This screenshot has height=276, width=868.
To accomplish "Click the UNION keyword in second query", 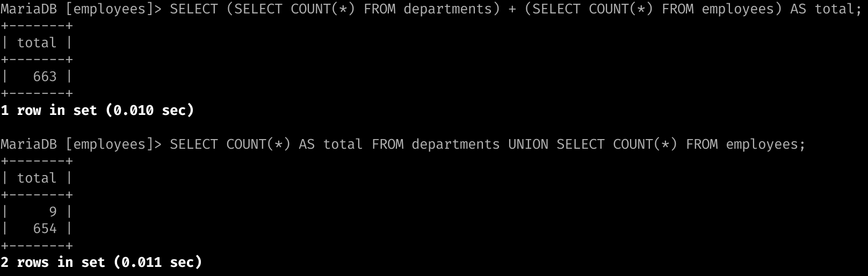I will point(528,144).
